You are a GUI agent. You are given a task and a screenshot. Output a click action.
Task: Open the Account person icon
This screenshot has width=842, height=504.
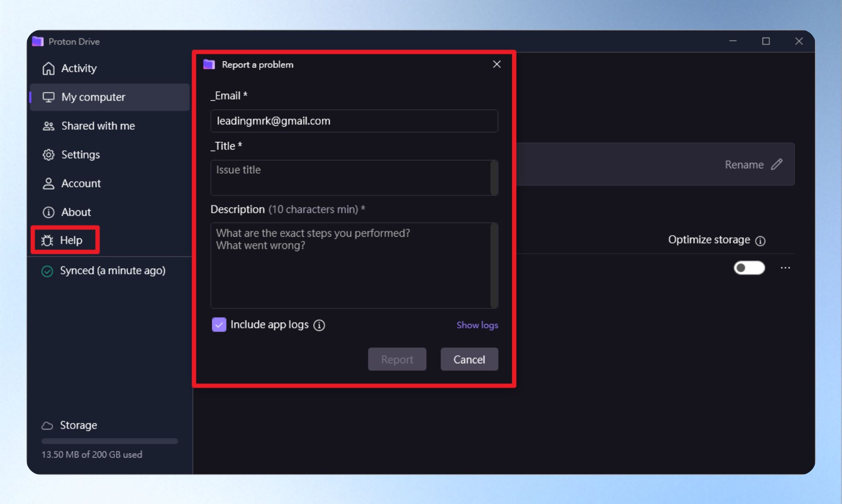[x=48, y=183]
